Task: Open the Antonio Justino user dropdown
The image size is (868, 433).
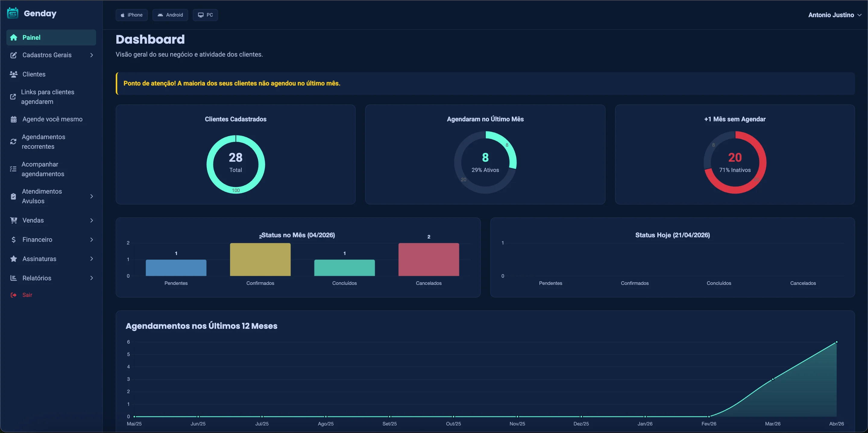Action: pos(834,15)
